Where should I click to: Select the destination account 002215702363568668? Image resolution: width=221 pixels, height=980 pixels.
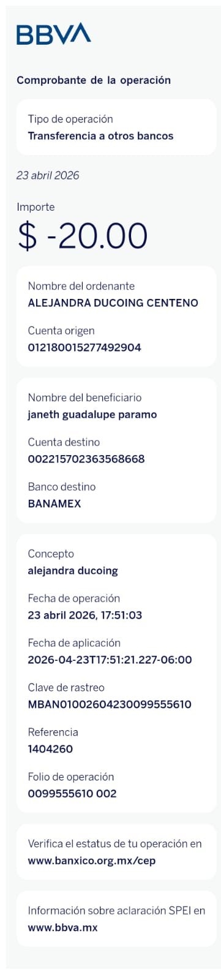(x=86, y=459)
